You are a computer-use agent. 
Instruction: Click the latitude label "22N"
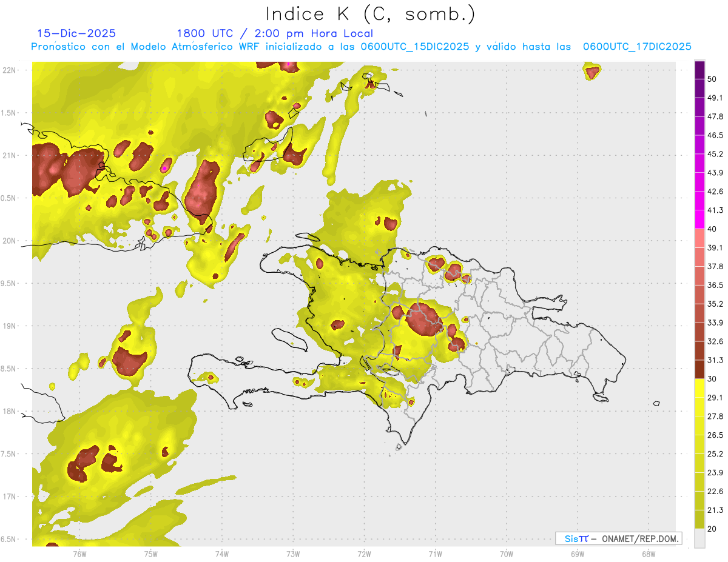pyautogui.click(x=9, y=70)
